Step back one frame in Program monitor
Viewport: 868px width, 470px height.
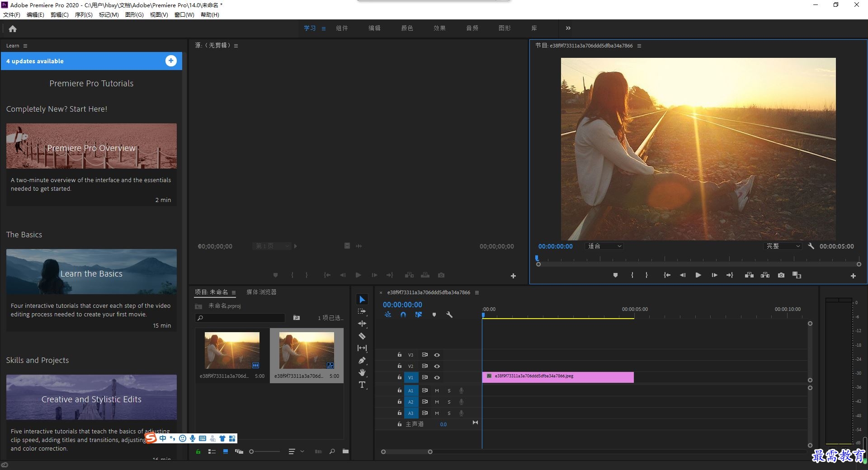tap(683, 275)
